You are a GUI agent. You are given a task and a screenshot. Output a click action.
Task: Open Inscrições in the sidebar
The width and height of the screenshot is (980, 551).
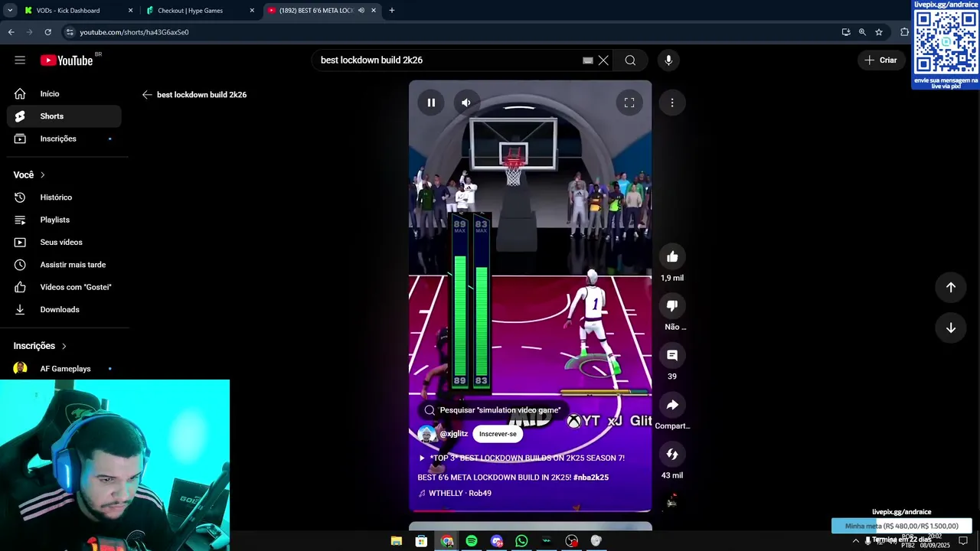coord(64,139)
